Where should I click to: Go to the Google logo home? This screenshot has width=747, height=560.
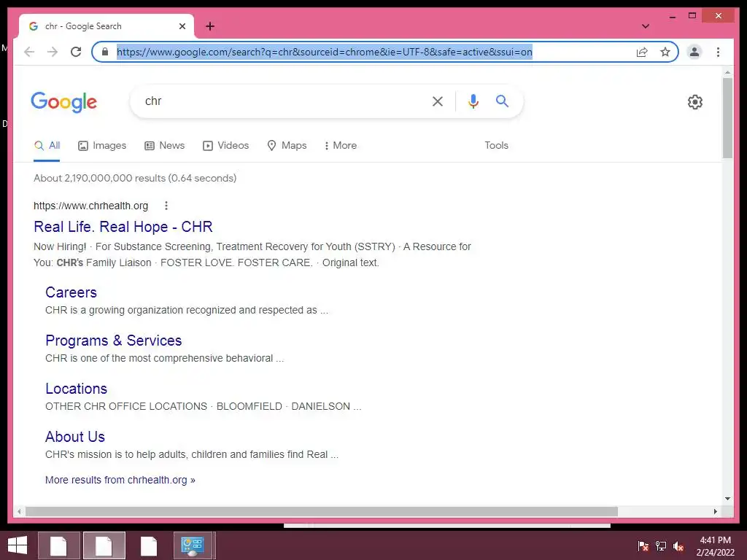pos(64,102)
